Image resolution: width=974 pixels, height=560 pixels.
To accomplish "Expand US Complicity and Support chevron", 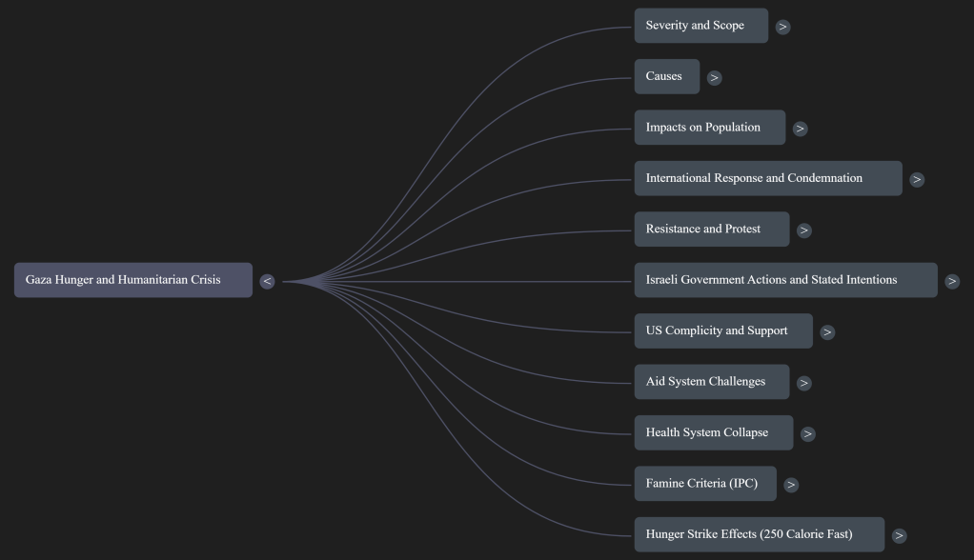I will (x=826, y=332).
